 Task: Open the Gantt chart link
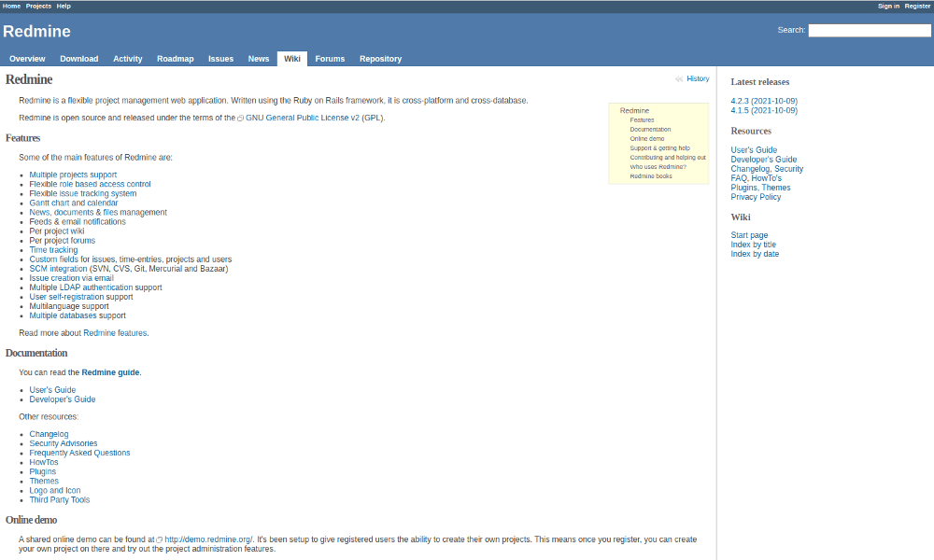pyautogui.click(x=50, y=203)
